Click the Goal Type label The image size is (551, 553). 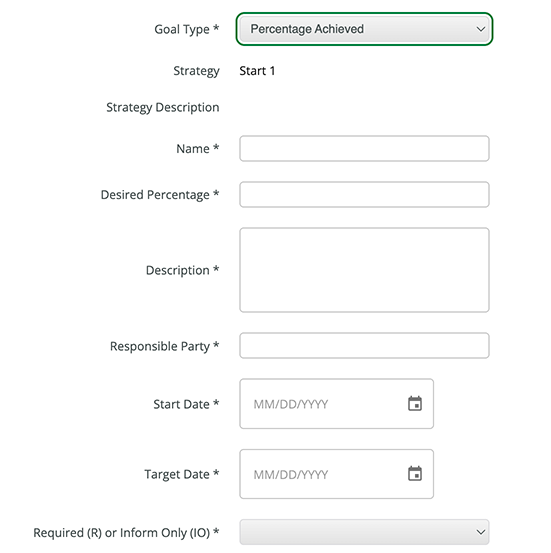coord(187,29)
